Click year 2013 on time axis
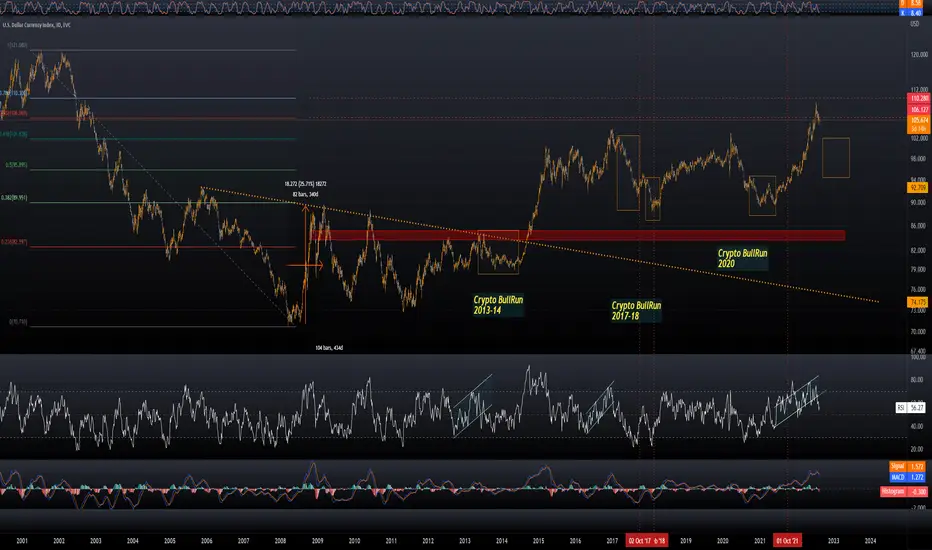 pyautogui.click(x=465, y=541)
